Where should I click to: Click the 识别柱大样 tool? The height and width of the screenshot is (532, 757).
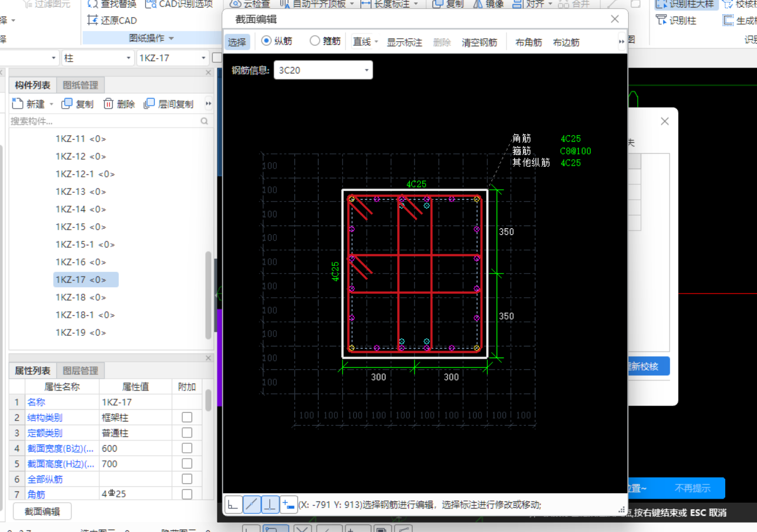click(686, 4)
